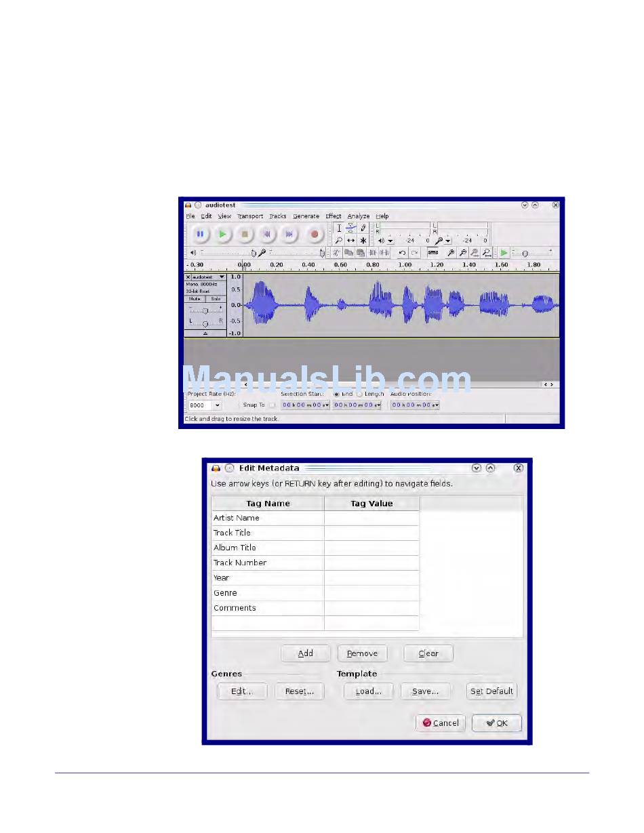Select the End radio button

(x=336, y=394)
